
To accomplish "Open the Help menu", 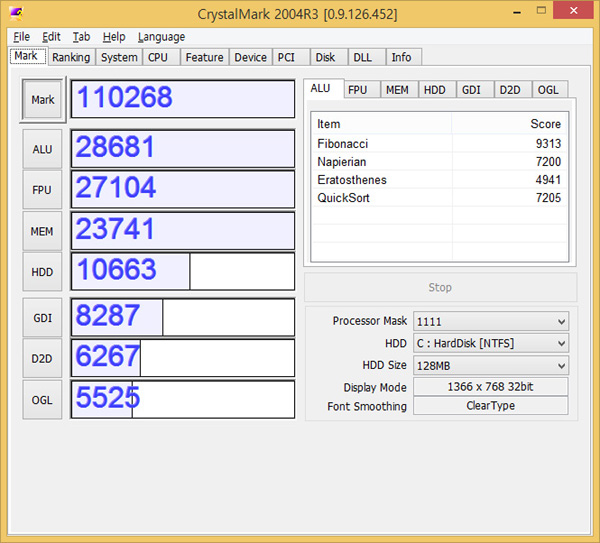I will tap(114, 37).
